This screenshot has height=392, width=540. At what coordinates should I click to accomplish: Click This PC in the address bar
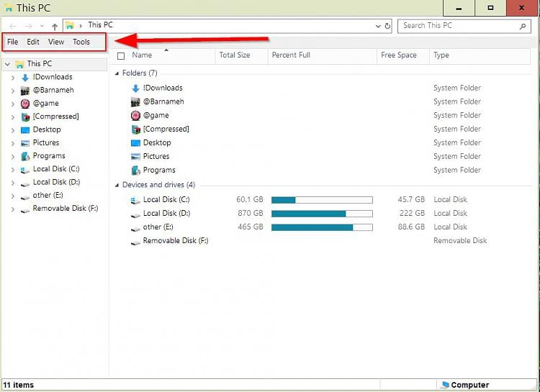[x=100, y=24]
